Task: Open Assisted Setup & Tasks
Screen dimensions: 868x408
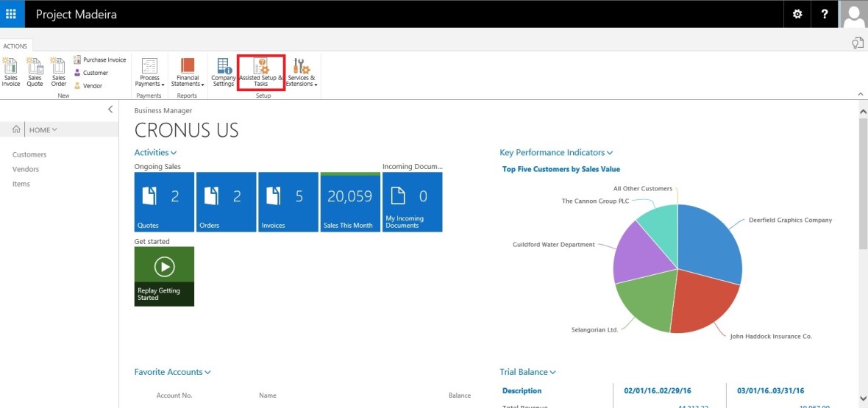Action: click(260, 72)
